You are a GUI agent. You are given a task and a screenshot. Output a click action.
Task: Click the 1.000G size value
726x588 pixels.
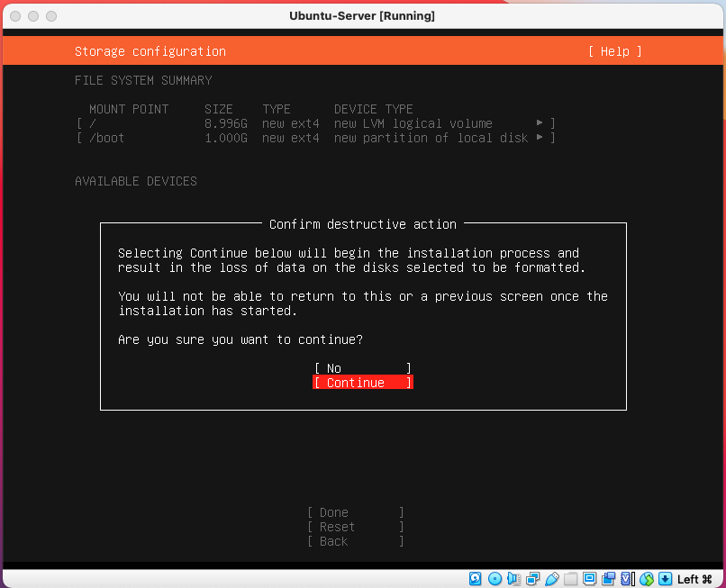tap(226, 138)
